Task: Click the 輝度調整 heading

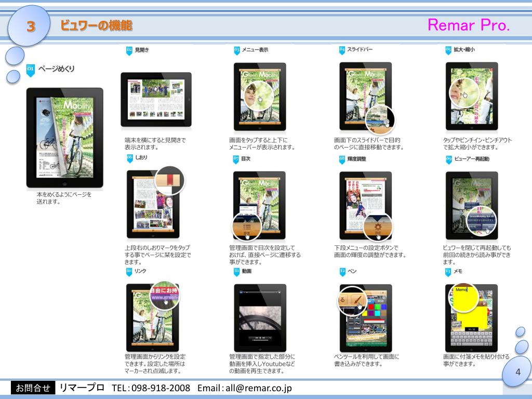Action: click(x=356, y=159)
